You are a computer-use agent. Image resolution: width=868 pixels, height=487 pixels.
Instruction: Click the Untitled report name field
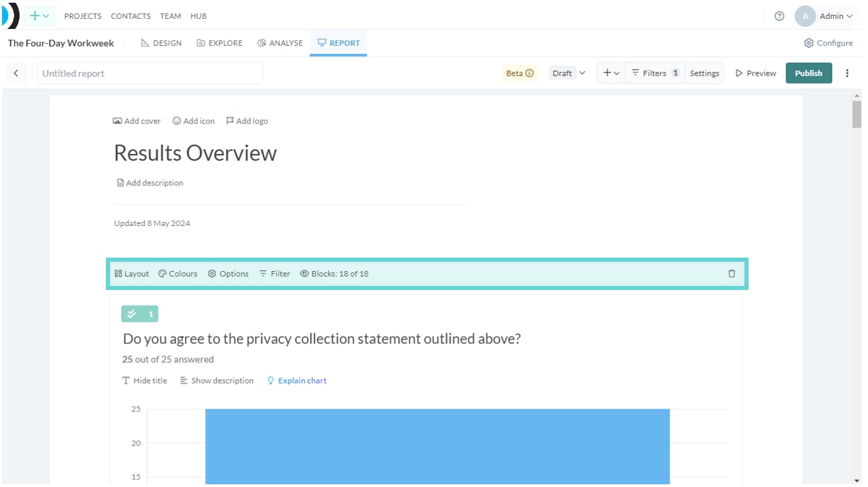(x=150, y=74)
